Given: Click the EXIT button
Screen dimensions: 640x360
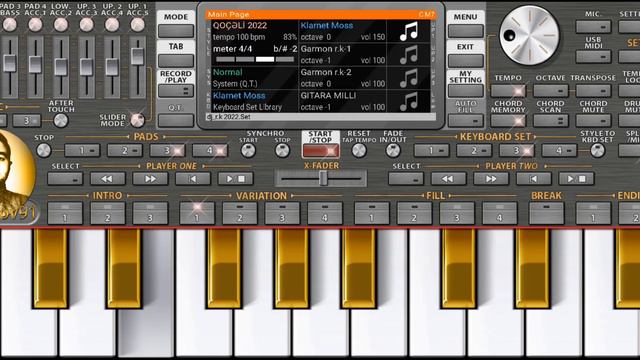Looking at the screenshot, I should point(466,61).
